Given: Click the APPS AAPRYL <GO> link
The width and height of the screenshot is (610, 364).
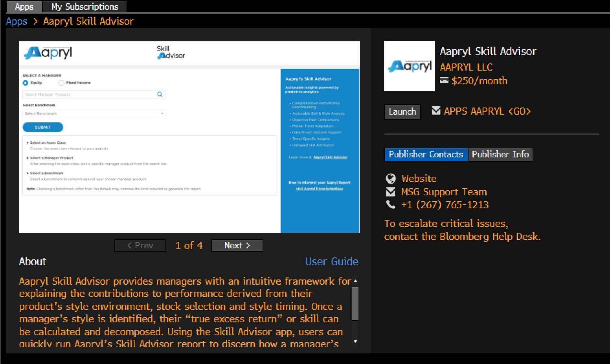Looking at the screenshot, I should (487, 111).
